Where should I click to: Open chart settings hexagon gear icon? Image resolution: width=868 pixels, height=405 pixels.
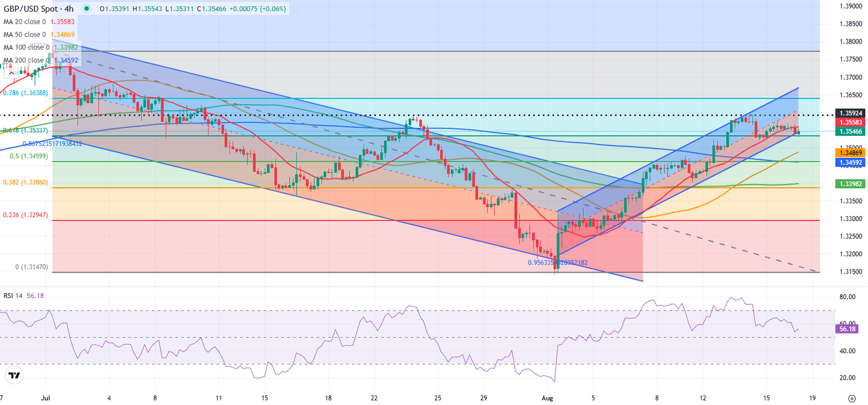pos(851,398)
